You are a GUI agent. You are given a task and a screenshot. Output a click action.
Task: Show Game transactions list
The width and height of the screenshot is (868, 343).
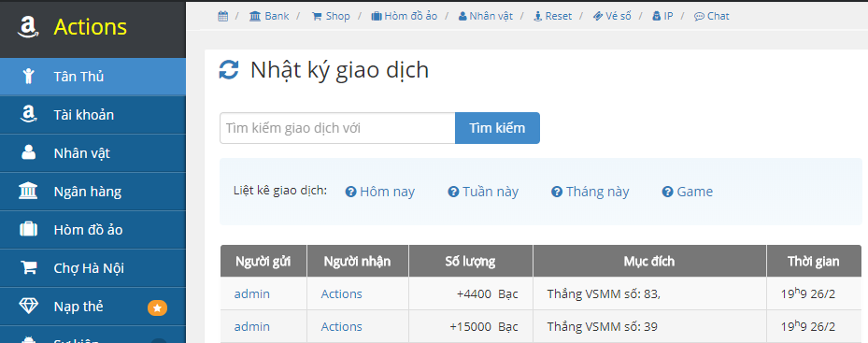(688, 192)
